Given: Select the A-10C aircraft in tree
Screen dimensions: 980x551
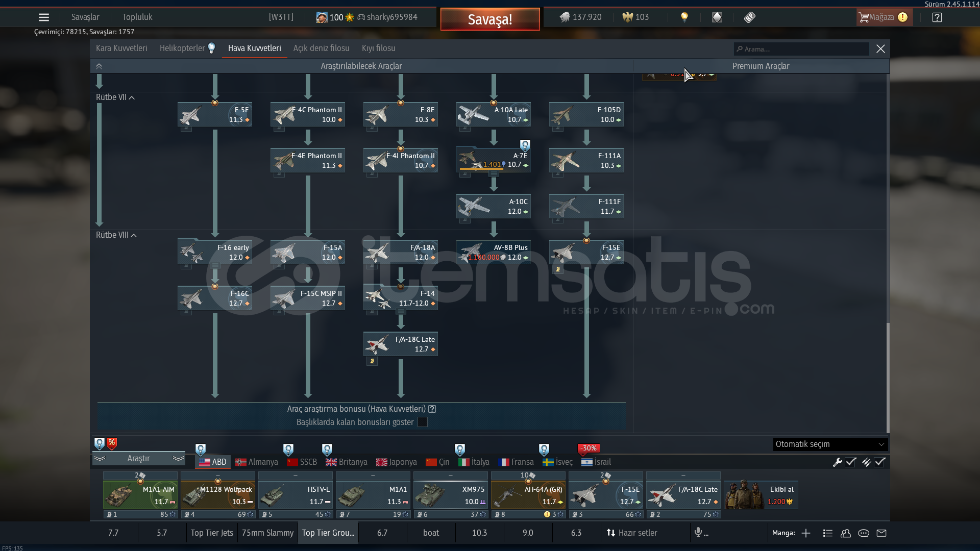Looking at the screenshot, I should tap(494, 206).
